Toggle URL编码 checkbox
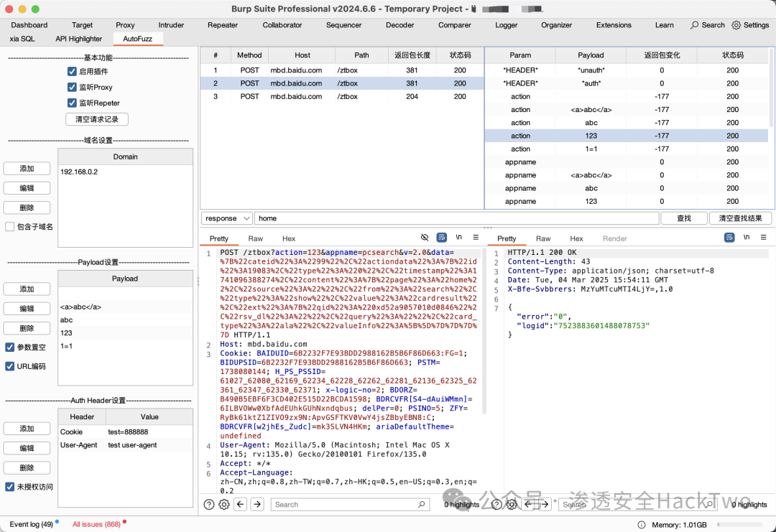The image size is (776, 532). (x=9, y=366)
